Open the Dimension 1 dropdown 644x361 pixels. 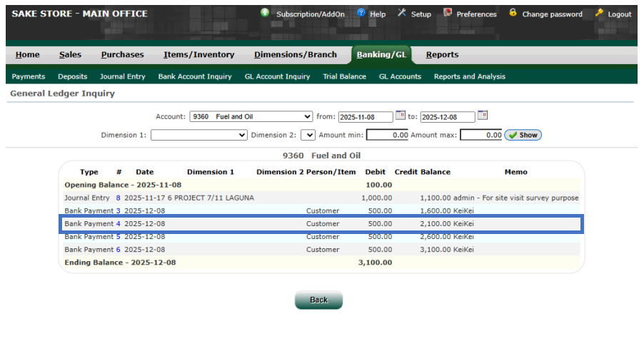198,135
